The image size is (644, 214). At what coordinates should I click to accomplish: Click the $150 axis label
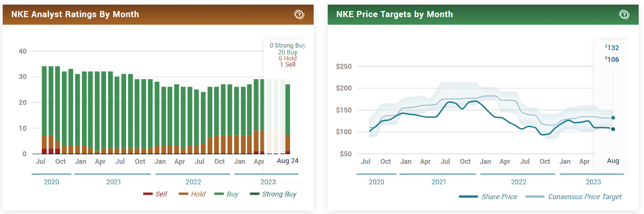[x=344, y=110]
